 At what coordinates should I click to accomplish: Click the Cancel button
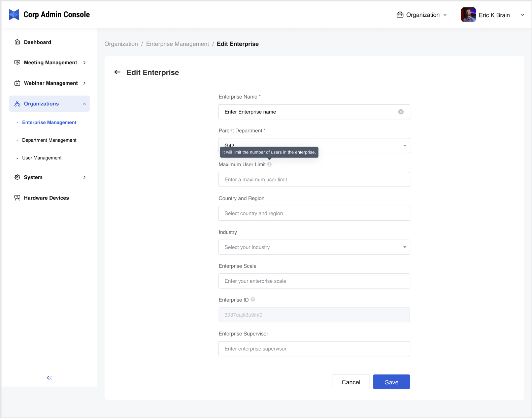(x=351, y=382)
